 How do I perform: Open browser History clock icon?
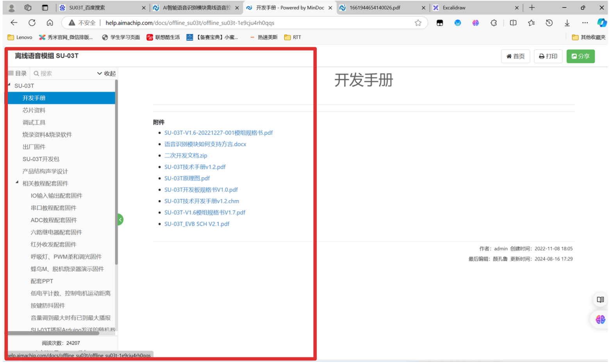pyautogui.click(x=549, y=23)
